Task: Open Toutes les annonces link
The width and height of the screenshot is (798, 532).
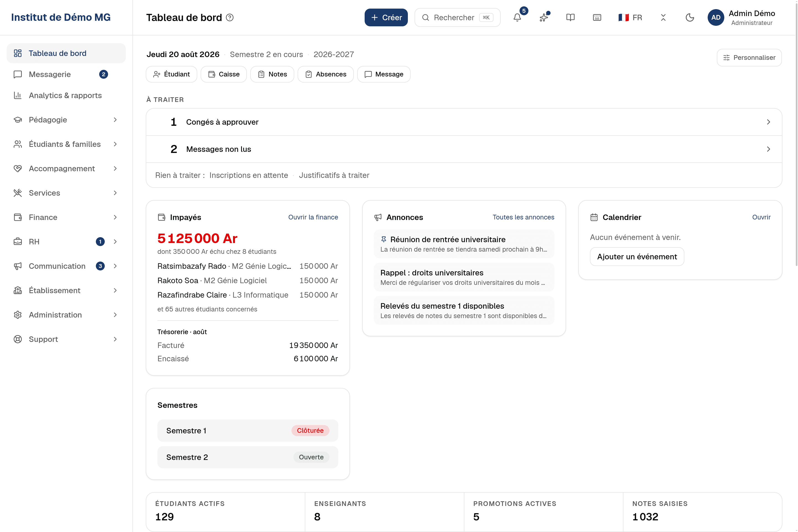Action: click(x=523, y=218)
